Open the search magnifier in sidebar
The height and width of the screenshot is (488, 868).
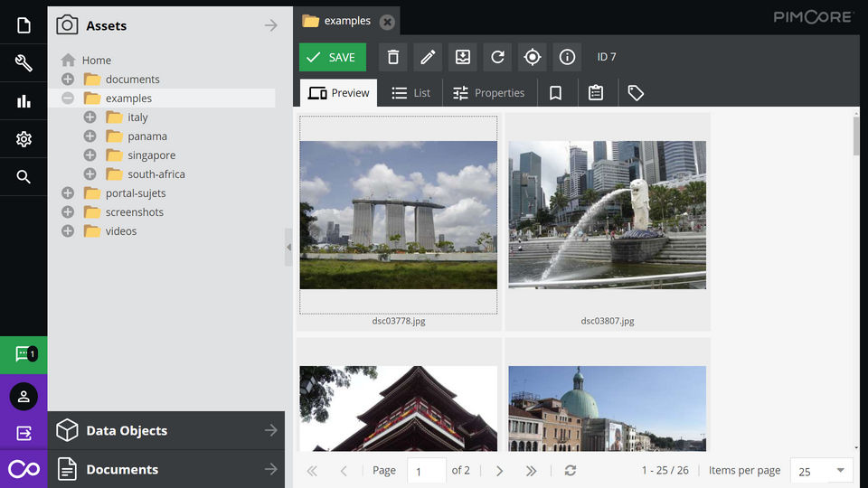click(x=24, y=177)
